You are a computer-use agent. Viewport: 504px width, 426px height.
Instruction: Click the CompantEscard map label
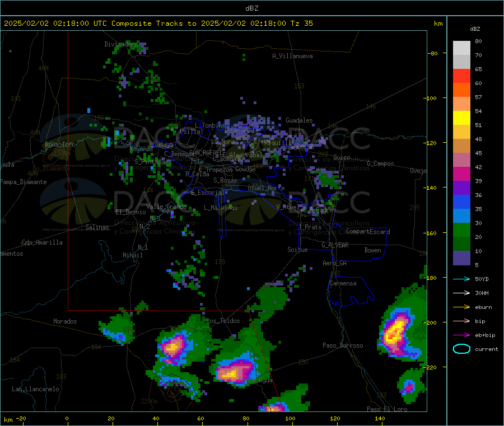click(368, 231)
